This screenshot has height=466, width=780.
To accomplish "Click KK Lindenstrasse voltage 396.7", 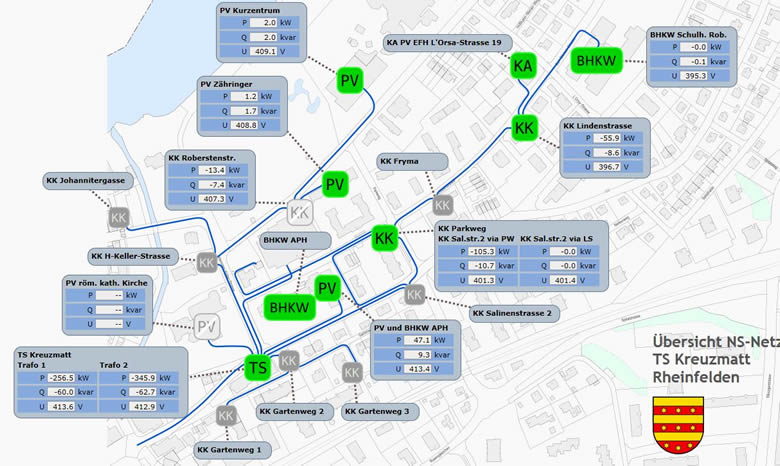I will tap(607, 167).
